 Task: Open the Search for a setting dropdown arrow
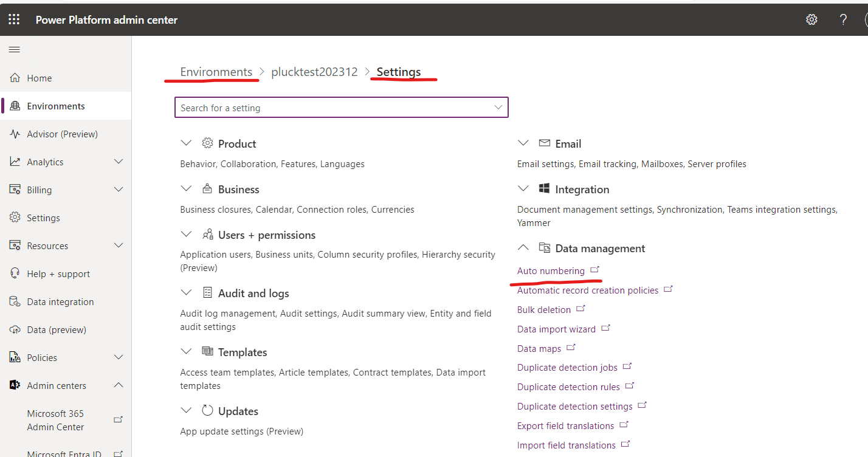coord(498,108)
